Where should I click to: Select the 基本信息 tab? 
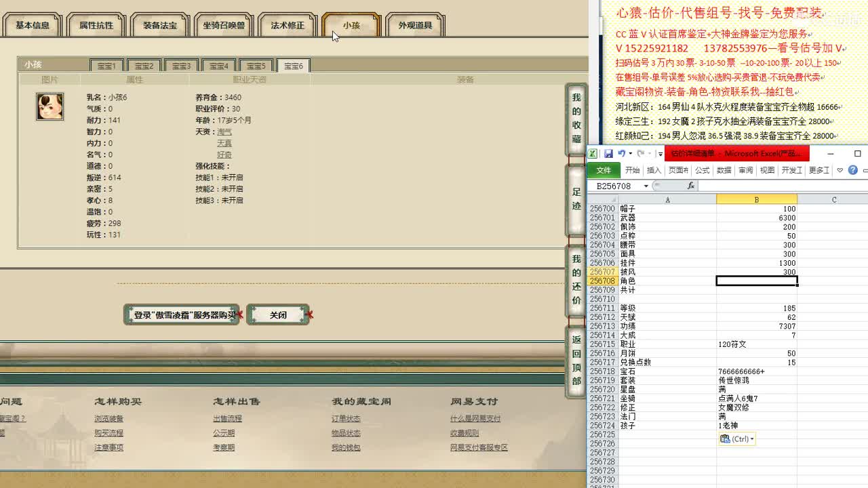coord(32,25)
